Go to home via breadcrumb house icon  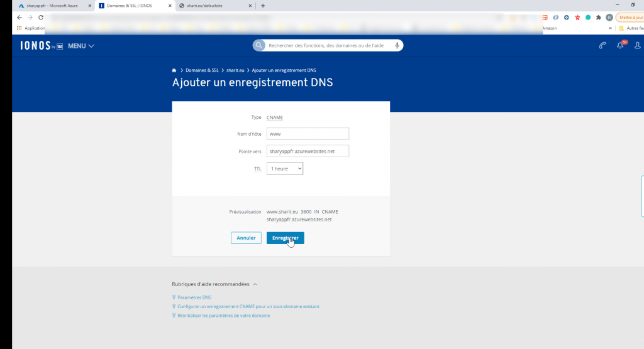click(x=174, y=70)
